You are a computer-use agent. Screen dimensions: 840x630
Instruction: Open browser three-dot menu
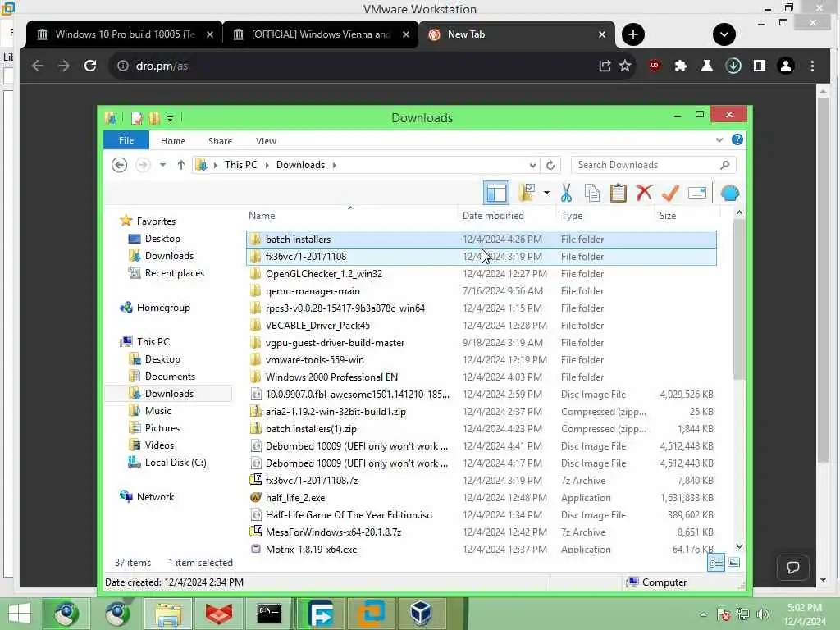click(812, 66)
